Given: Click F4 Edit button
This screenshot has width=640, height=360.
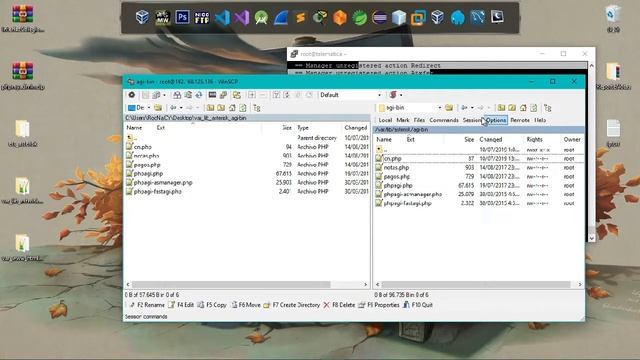Looking at the screenshot, I should [181, 305].
